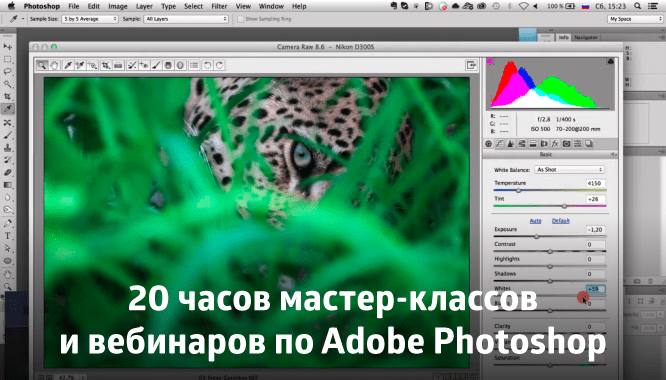This screenshot has height=380, width=666.
Task: Open Camera Raw preferences dialog icon
Action: [194, 65]
